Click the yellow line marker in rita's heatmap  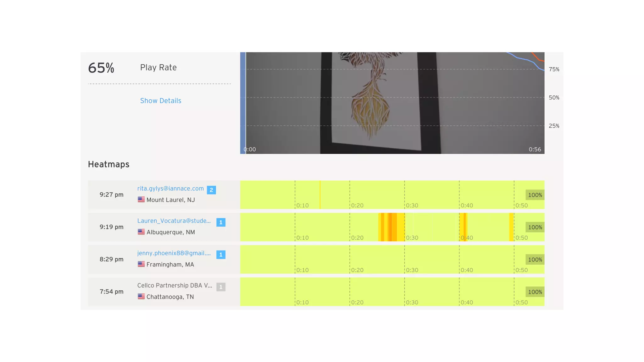[320, 195]
